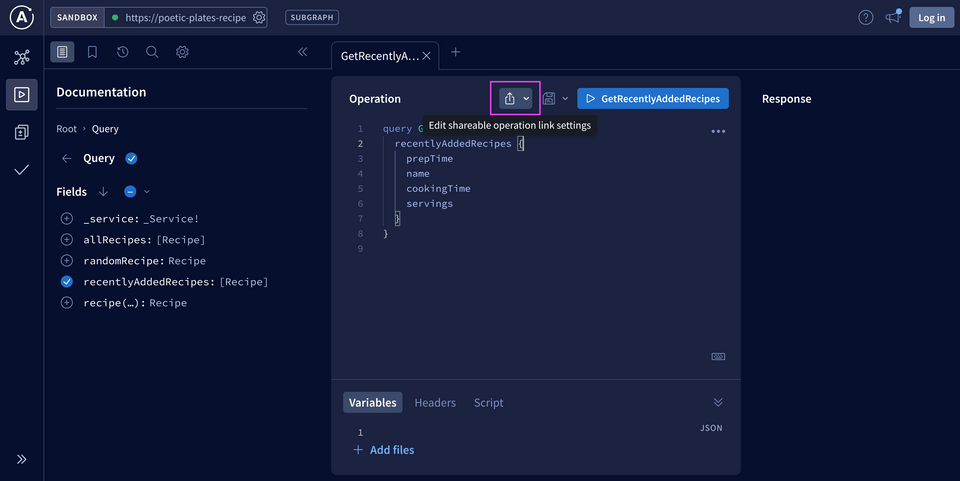This screenshot has height=481, width=960.
Task: Open the operation three-dots menu
Action: coord(718,131)
